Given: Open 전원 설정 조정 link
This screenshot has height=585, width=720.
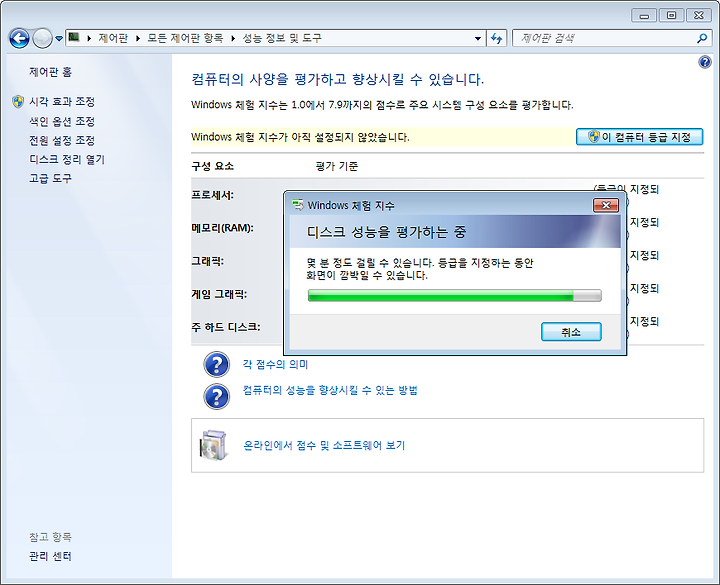Looking at the screenshot, I should [x=62, y=140].
